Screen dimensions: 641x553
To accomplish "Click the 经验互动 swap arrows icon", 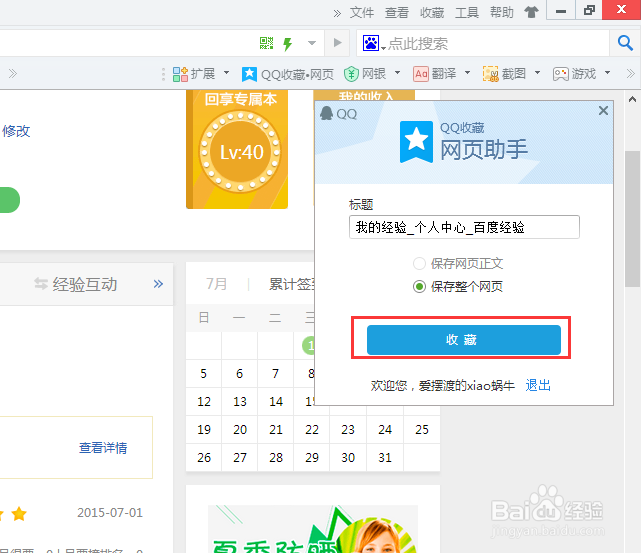I will tap(41, 284).
